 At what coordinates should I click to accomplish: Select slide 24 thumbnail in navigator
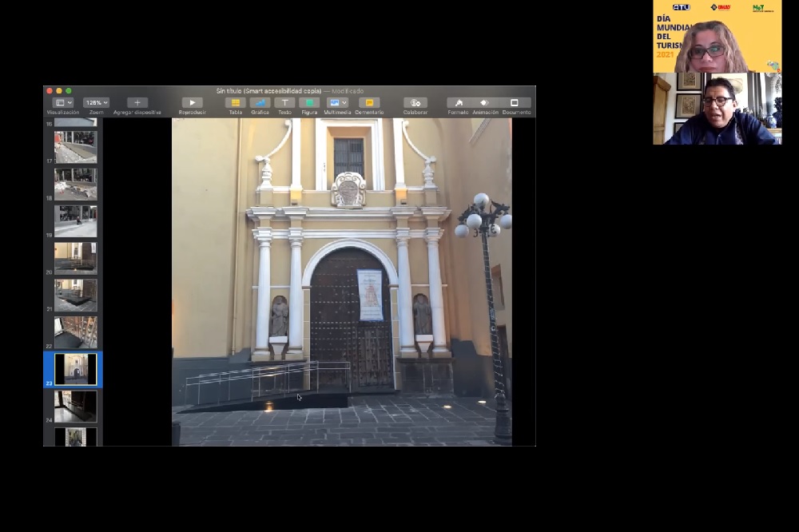76,406
